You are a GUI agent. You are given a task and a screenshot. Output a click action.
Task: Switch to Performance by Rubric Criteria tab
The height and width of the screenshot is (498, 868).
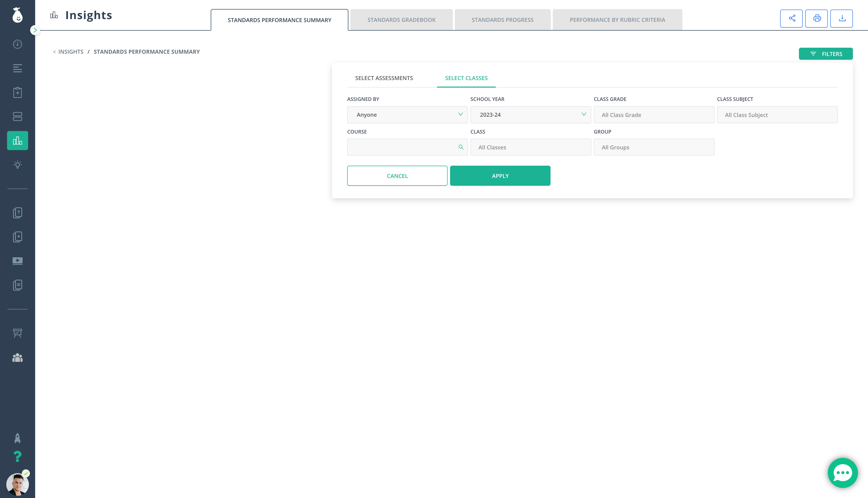(x=617, y=20)
